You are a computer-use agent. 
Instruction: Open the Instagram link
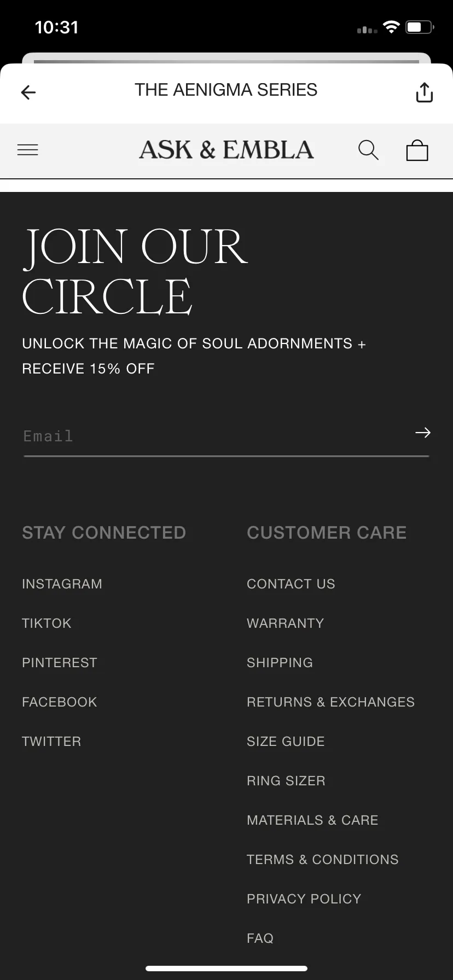click(62, 584)
